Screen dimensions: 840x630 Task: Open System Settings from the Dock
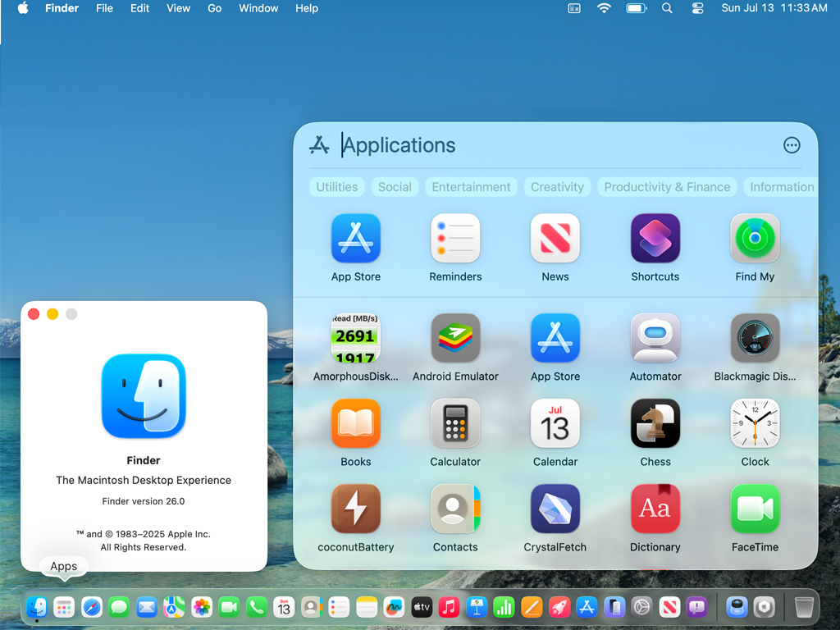tap(641, 607)
